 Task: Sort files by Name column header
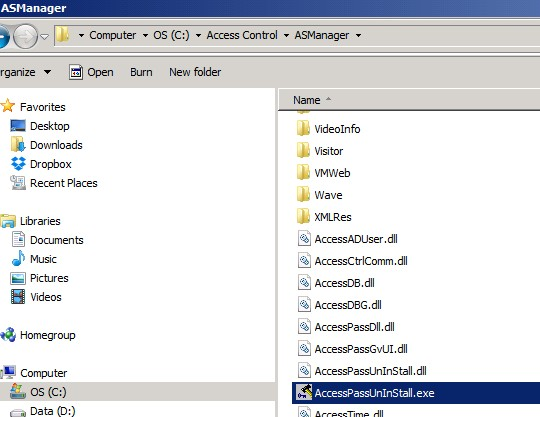[x=307, y=100]
